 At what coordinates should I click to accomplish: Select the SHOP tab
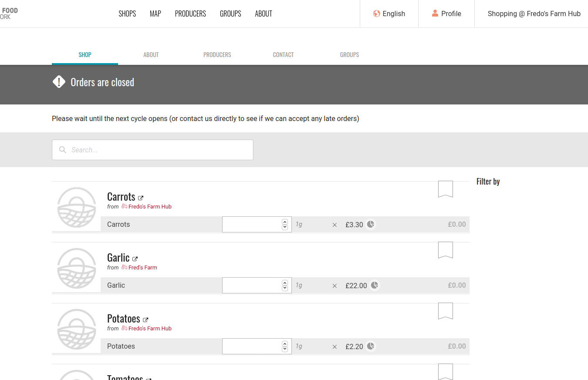[x=85, y=55]
